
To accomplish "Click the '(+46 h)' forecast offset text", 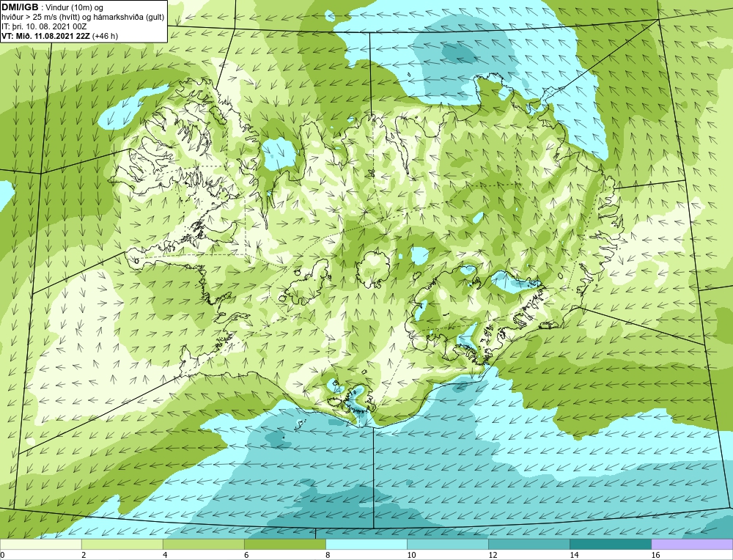I will (105, 36).
